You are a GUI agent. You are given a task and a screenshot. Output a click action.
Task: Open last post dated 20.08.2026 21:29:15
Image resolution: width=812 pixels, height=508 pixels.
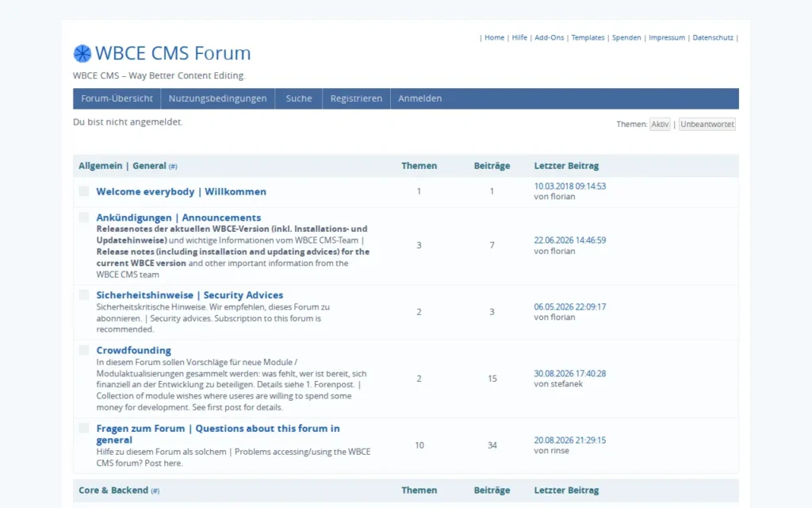(x=569, y=440)
